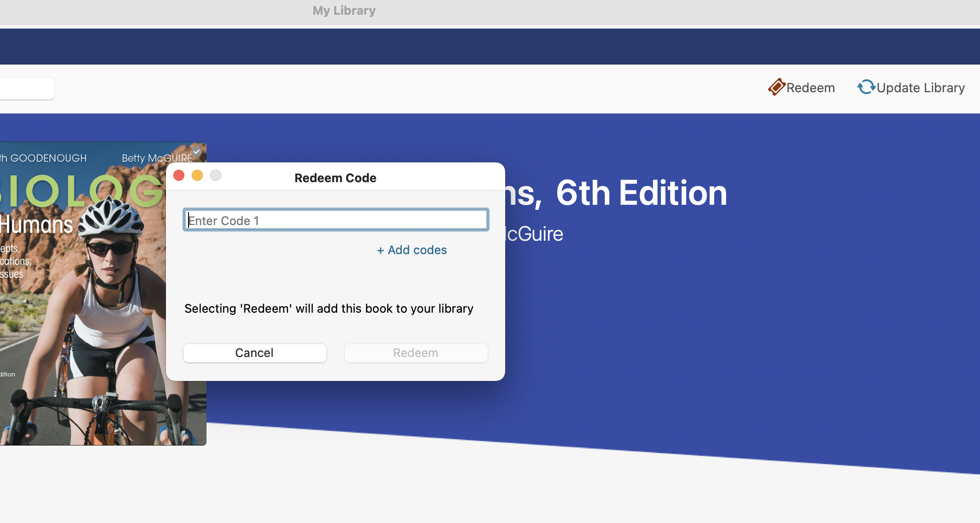Viewport: 980px width, 523px height.
Task: Select Cancel in the Redeem Code dialog
Action: (x=254, y=353)
